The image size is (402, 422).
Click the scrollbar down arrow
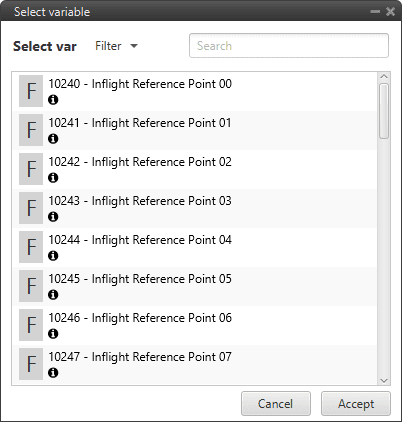tap(384, 380)
